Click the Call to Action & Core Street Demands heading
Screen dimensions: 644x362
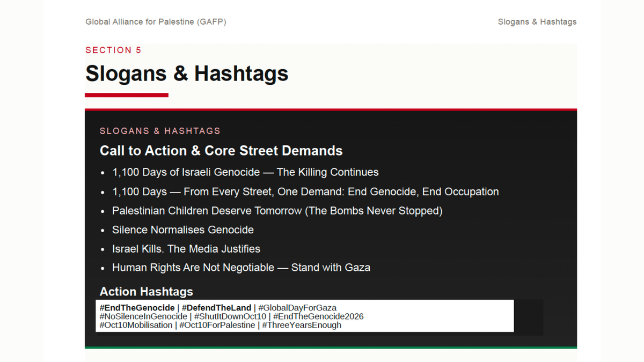click(221, 151)
